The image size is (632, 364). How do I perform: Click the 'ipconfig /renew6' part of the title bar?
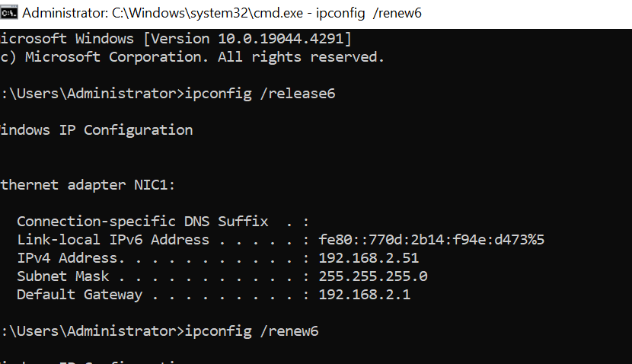pos(369,13)
